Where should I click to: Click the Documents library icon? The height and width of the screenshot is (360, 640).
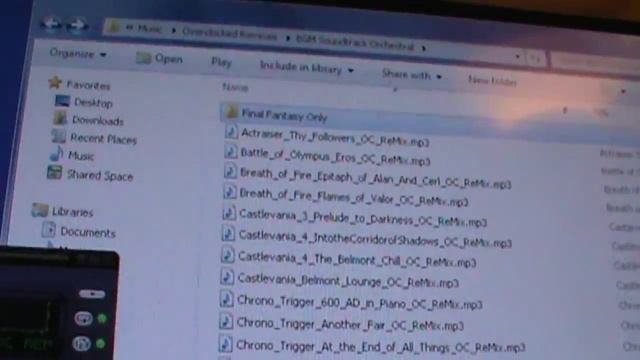pyautogui.click(x=49, y=230)
